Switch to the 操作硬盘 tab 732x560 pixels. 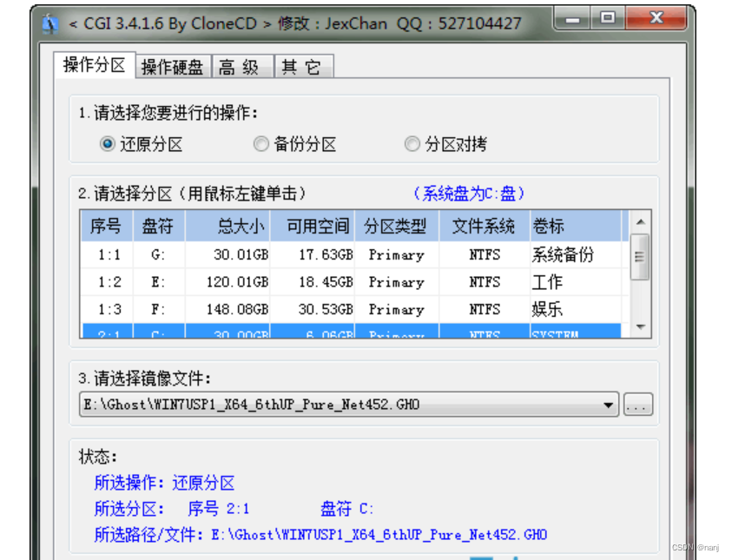173,67
